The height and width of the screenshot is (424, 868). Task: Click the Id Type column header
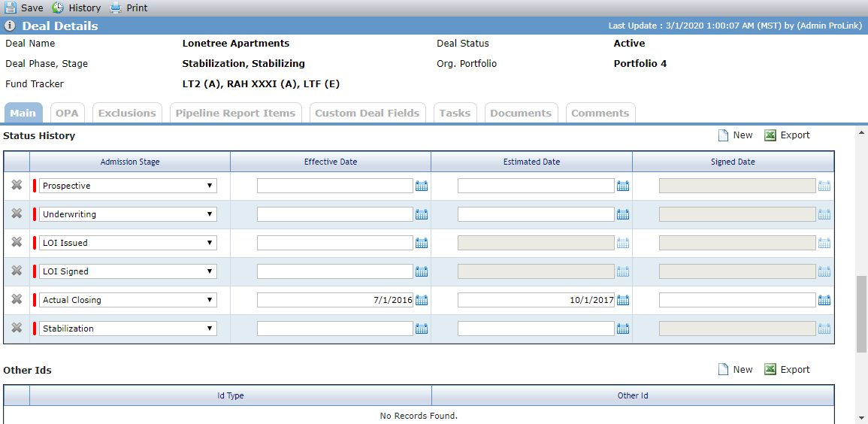point(230,395)
